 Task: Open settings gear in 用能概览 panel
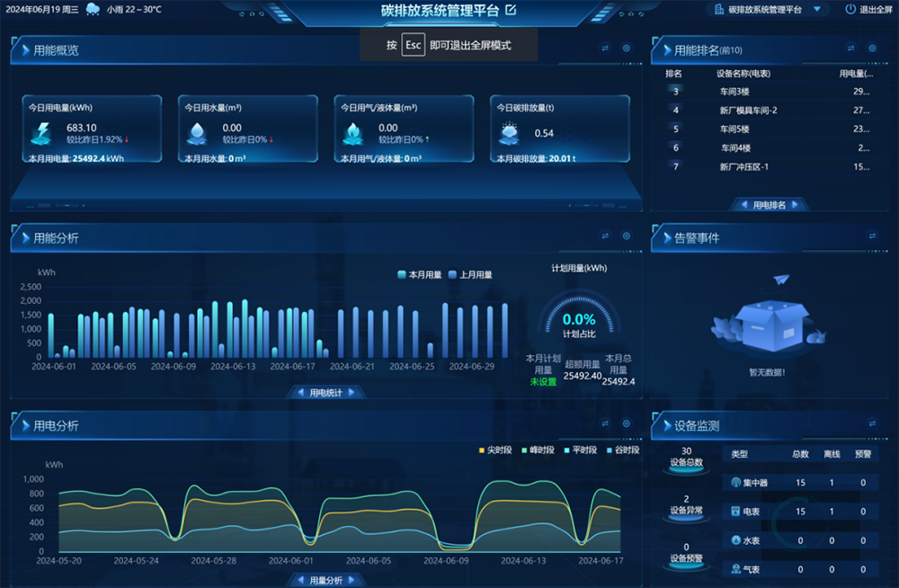tap(627, 49)
